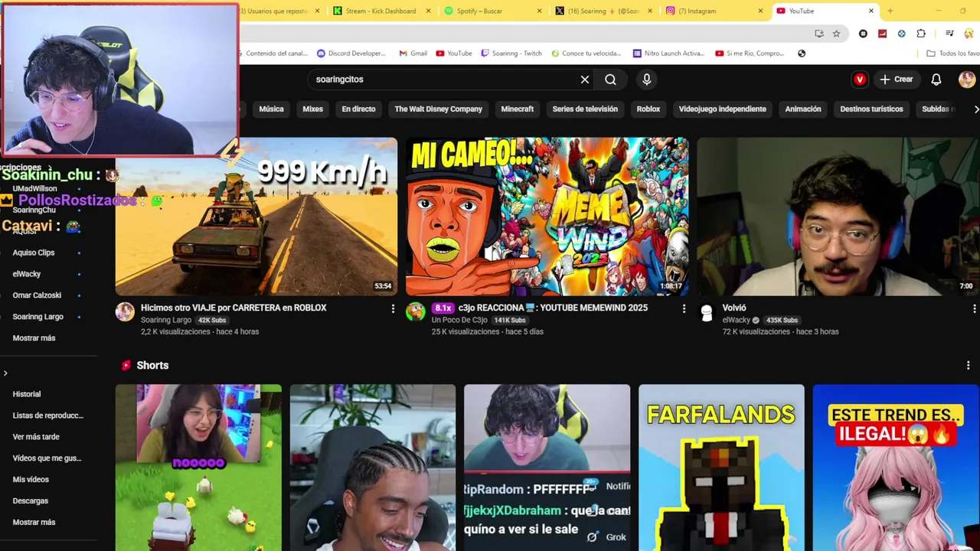Click the Un Poco De C3jo channel avatar
980x551 pixels.
(x=416, y=311)
